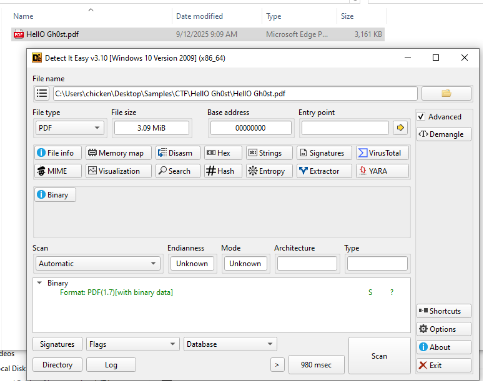The width and height of the screenshot is (483, 381).
Task: Click the File size field
Action: [151, 128]
